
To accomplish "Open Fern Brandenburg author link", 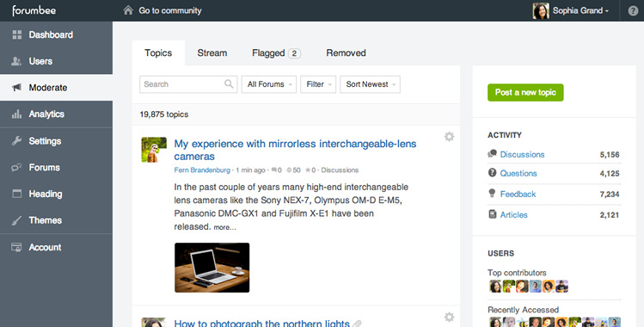I will pos(202,170).
